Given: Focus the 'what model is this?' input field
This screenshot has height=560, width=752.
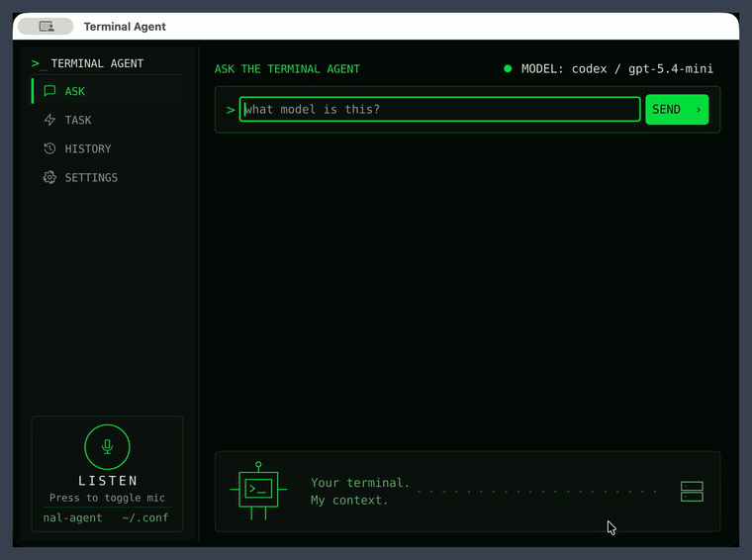Looking at the screenshot, I should tap(439, 109).
